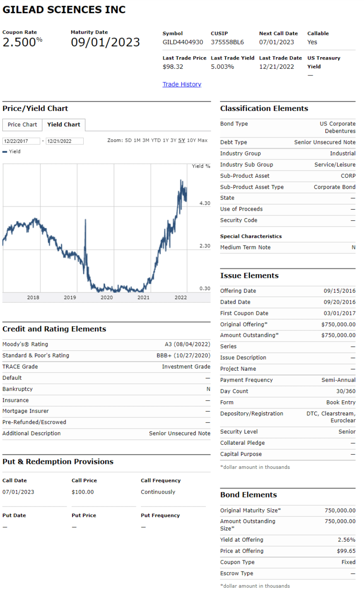The height and width of the screenshot is (603, 364).
Task: Click the Classification Elements heading
Action: [264, 109]
